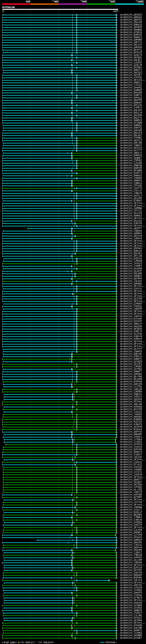Click the UniRef100_A9PII3 entry
Viewport: 146px width, 644px height.
coord(131,42)
